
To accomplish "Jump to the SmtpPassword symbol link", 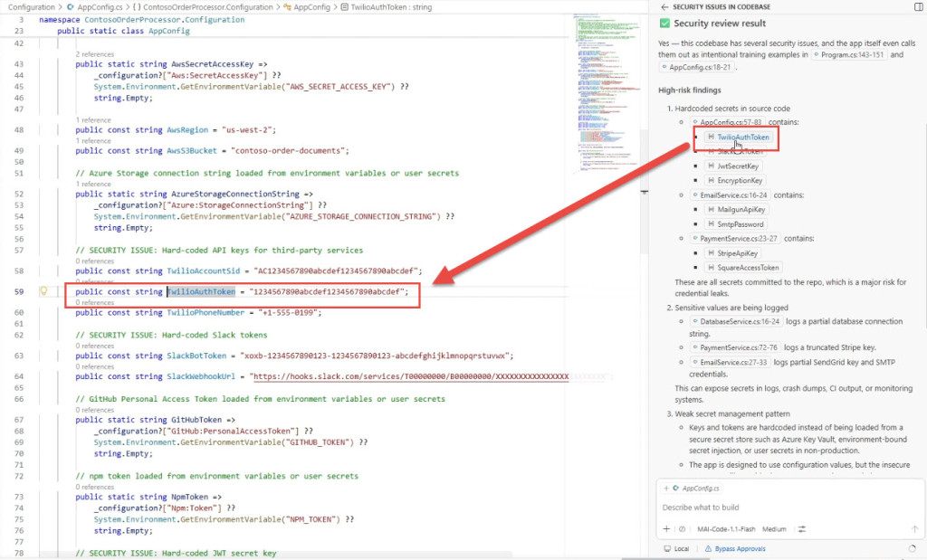I will (735, 224).
